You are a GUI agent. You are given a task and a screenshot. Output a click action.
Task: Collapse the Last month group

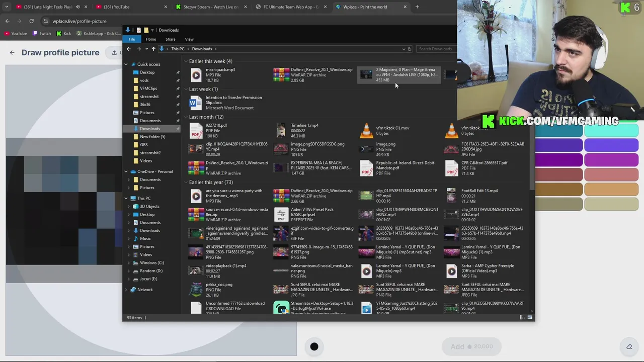pos(185,117)
